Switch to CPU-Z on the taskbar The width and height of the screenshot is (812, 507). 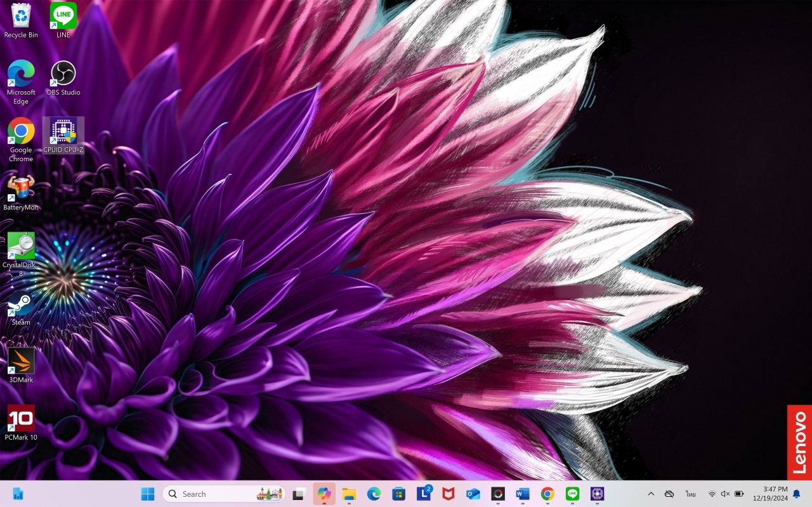[x=597, y=494]
